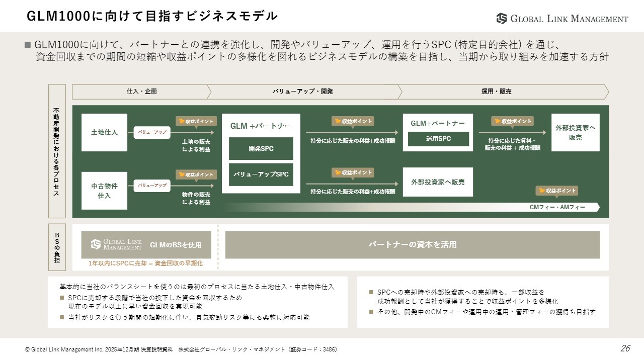Click the slide title GLM1000に向けて目指すビジネスモデル

(152, 16)
